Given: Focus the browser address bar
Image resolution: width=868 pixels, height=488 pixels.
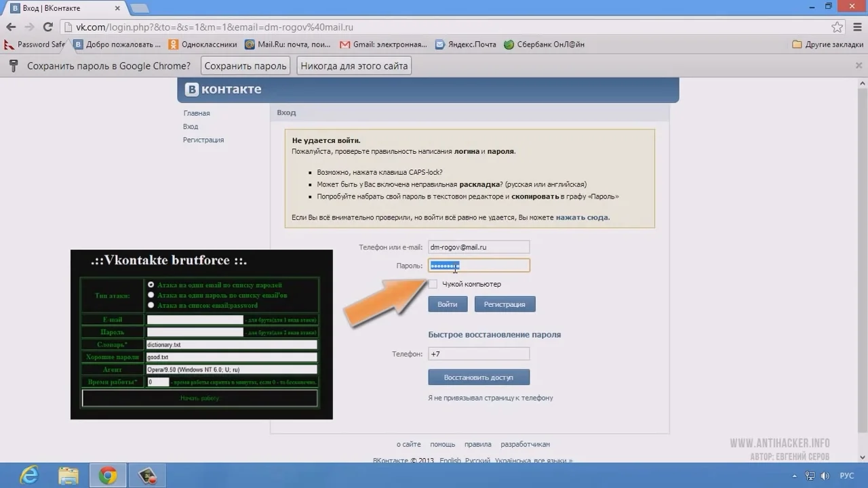Looking at the screenshot, I should point(448,27).
